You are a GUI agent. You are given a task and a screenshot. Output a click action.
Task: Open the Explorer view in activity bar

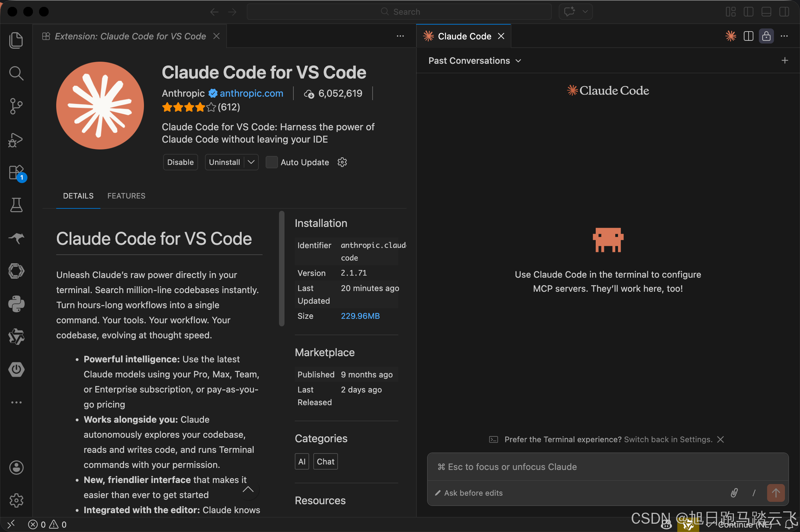(16, 40)
